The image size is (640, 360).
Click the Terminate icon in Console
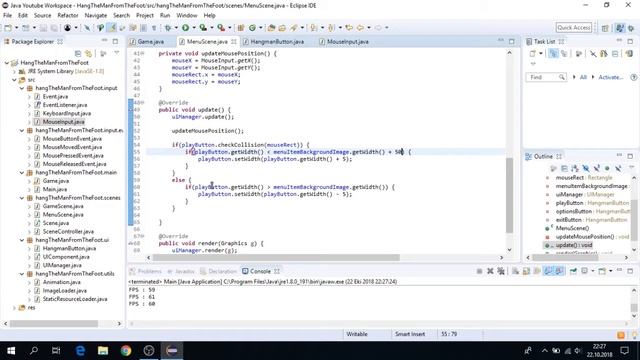(479, 271)
